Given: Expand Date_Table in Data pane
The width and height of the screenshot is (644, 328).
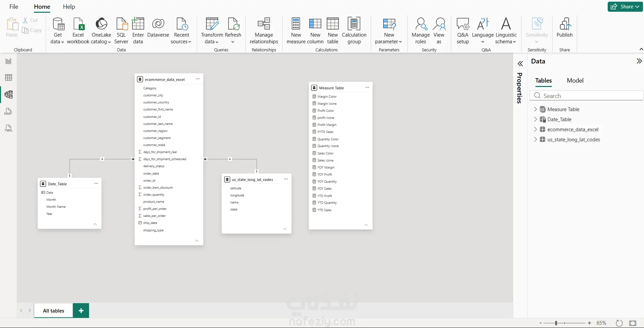Looking at the screenshot, I should (535, 119).
